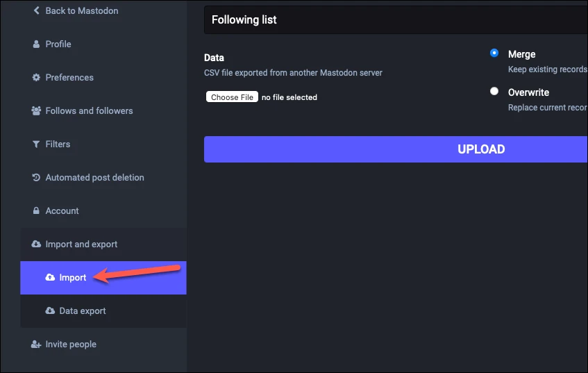Image resolution: width=588 pixels, height=373 pixels.
Task: Open the Import menu item
Action: 103,278
